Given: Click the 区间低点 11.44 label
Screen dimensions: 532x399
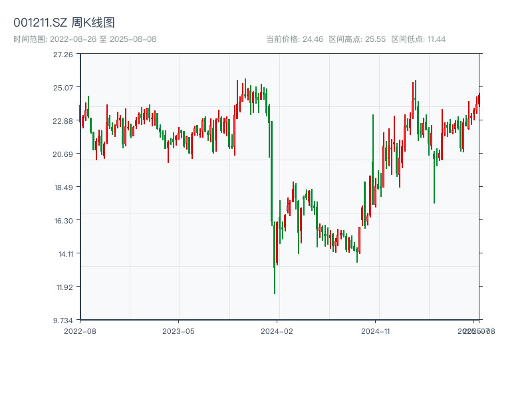Looking at the screenshot, I should [x=418, y=39].
